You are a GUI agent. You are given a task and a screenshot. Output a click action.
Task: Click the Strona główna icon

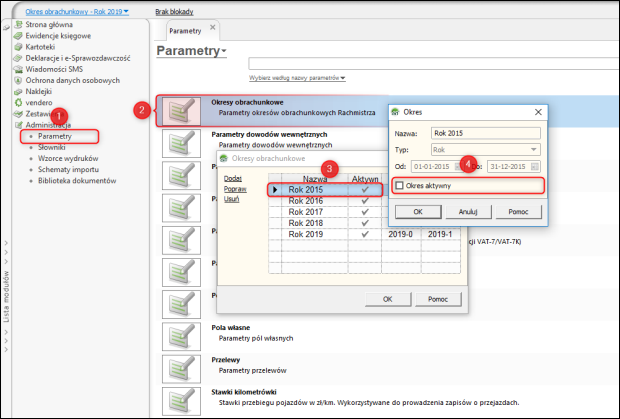(x=18, y=25)
